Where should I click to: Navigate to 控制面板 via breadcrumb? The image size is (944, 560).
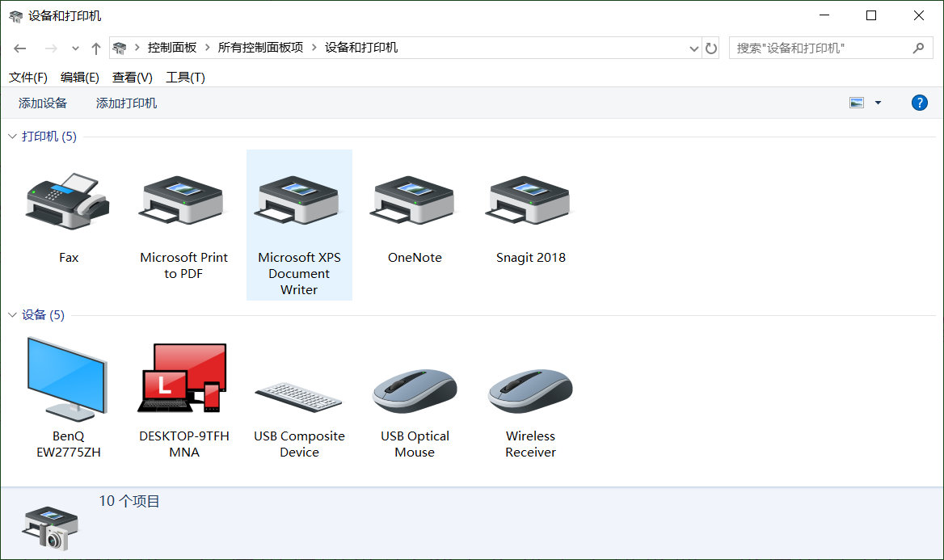pos(171,48)
